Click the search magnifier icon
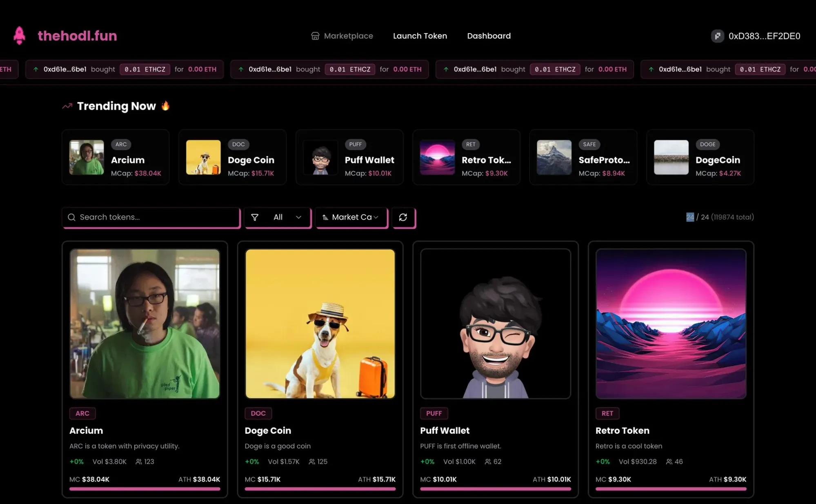 click(x=71, y=218)
